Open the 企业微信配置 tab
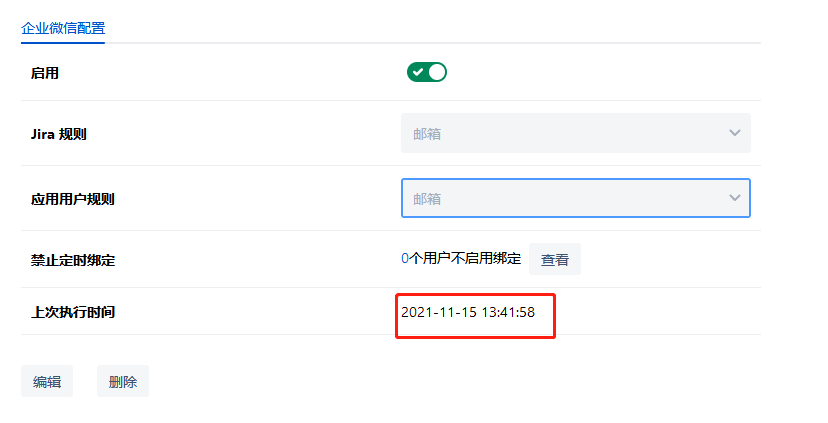Viewport: 828px width, 423px height. point(63,27)
